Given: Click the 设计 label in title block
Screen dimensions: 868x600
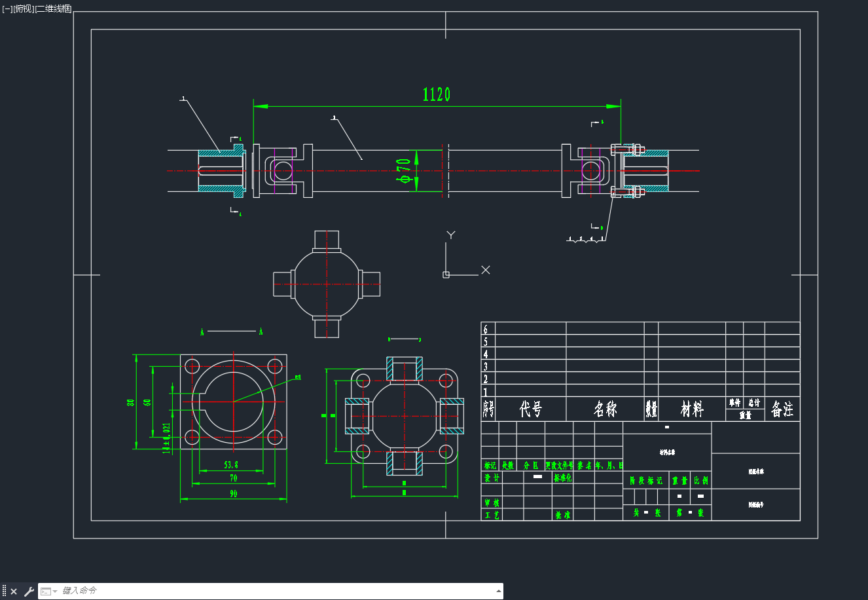Looking at the screenshot, I should coord(492,478).
